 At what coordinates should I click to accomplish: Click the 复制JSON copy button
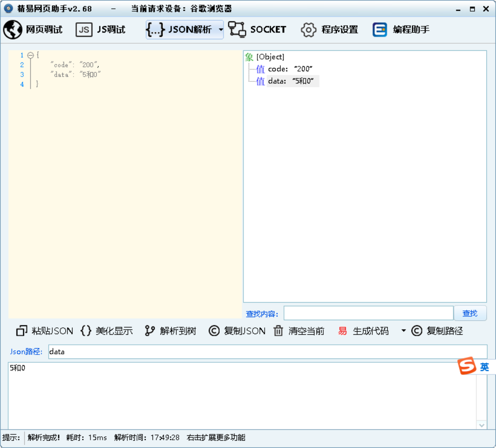pyautogui.click(x=237, y=331)
